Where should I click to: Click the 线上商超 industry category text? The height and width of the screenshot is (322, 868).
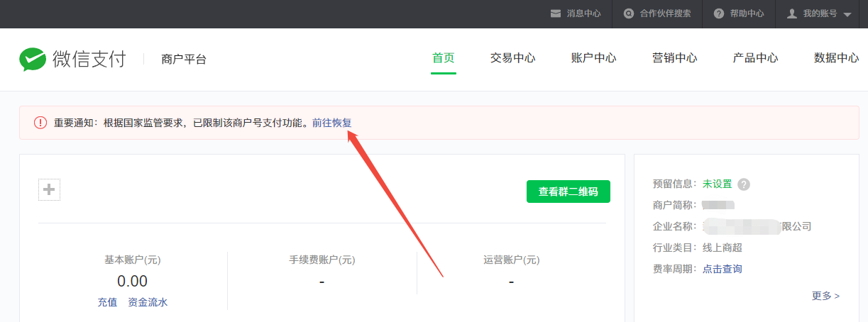723,248
